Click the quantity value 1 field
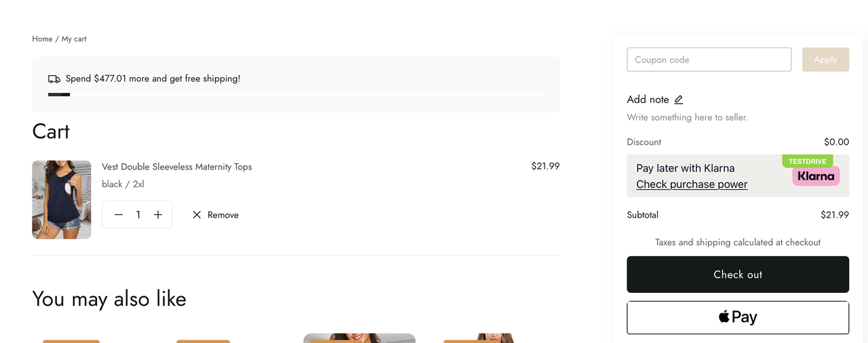 click(138, 215)
